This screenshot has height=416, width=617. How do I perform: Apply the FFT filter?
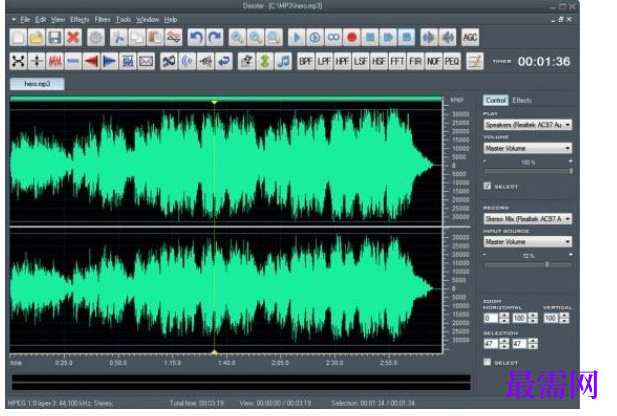click(x=397, y=61)
